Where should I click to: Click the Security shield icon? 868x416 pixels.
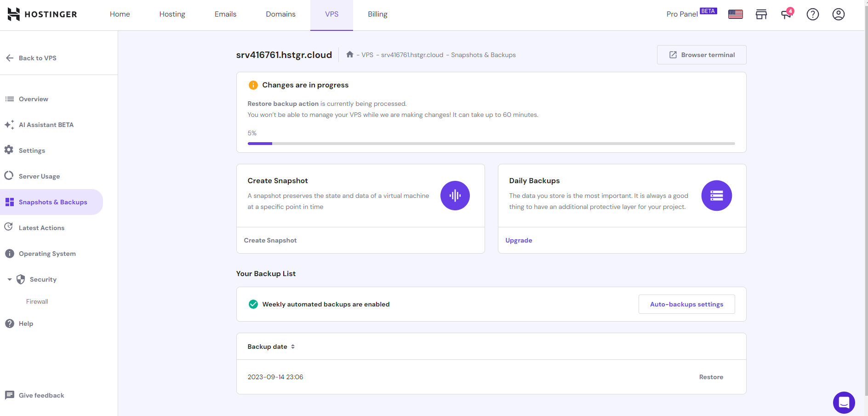coord(21,279)
